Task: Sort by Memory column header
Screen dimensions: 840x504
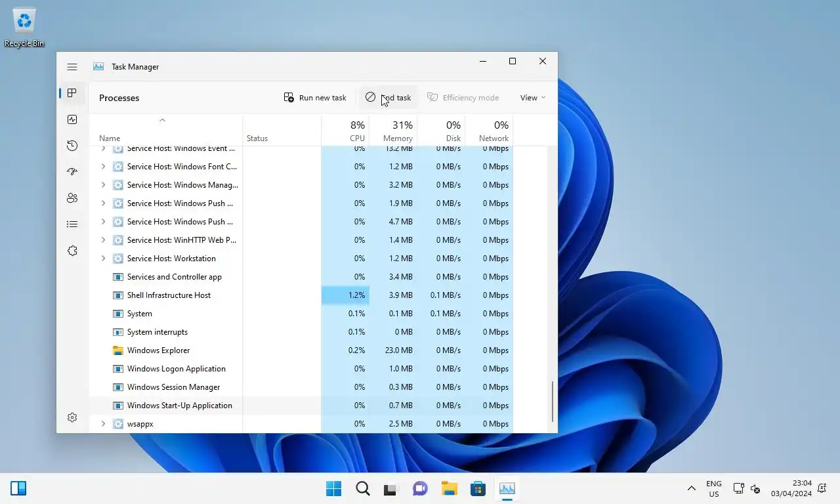Action: [393, 130]
